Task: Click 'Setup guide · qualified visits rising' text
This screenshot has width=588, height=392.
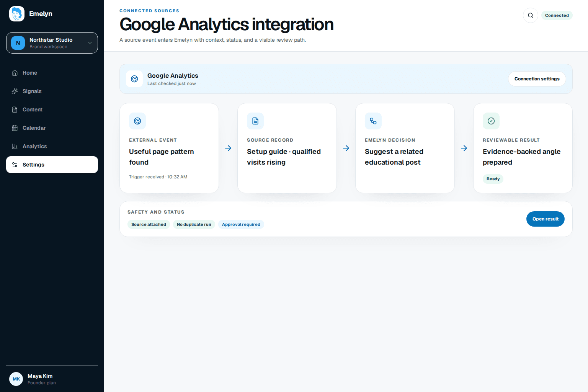Action: [284, 157]
